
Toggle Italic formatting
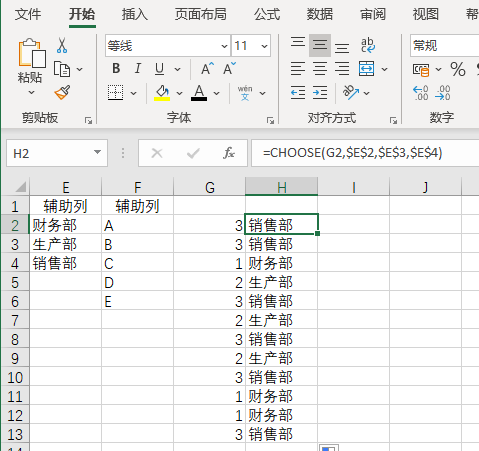pos(138,69)
